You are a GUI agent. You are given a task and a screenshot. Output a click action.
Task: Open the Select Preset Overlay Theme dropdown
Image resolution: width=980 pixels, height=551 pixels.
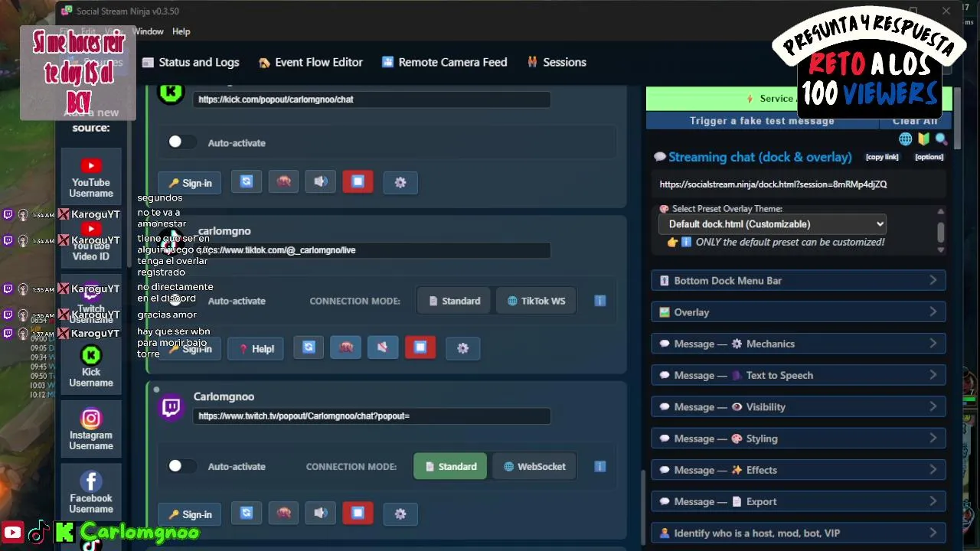coord(772,224)
